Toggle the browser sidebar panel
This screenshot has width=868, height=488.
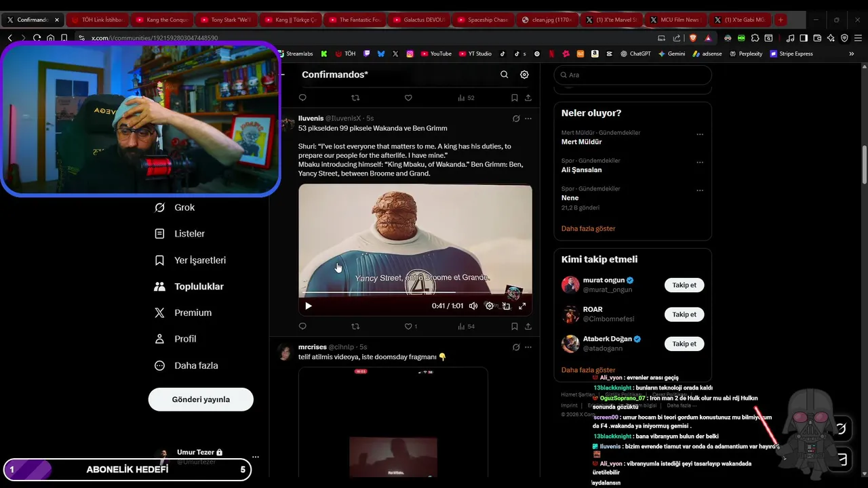tap(804, 38)
